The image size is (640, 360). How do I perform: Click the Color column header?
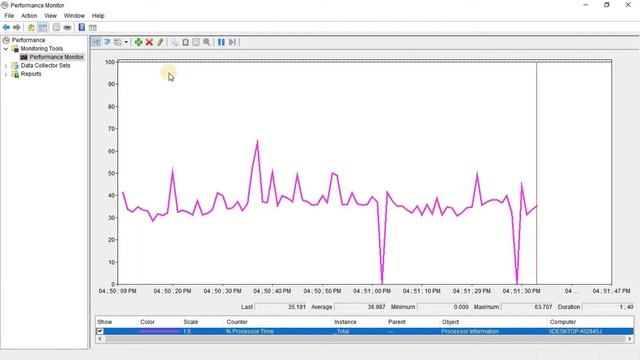(147, 322)
